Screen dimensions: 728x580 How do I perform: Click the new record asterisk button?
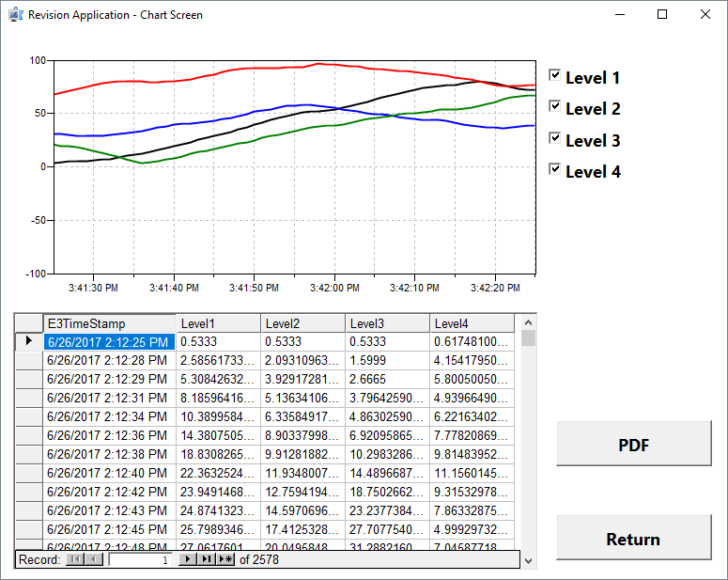[225, 560]
